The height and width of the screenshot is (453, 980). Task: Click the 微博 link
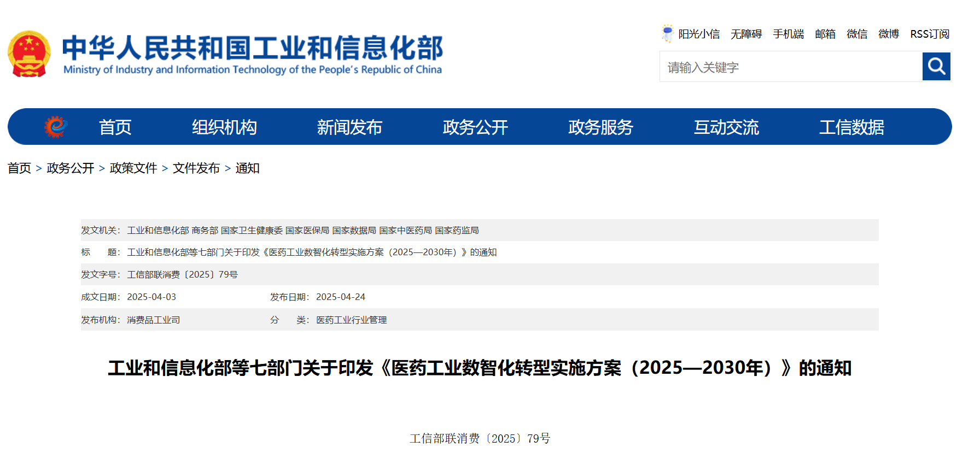point(889,34)
